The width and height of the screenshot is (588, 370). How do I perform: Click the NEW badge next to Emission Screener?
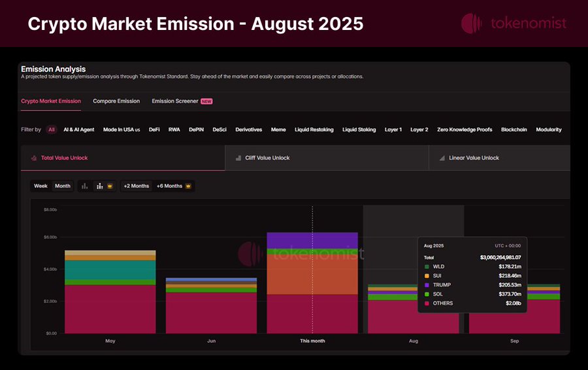206,102
